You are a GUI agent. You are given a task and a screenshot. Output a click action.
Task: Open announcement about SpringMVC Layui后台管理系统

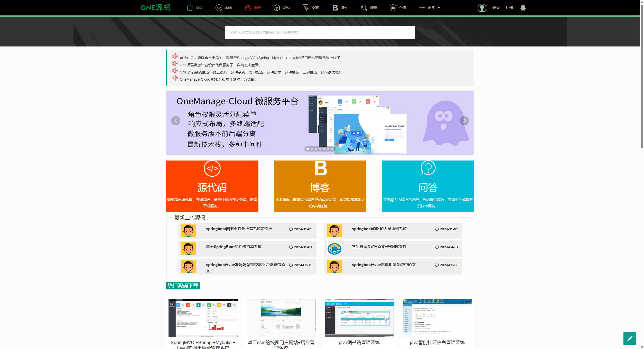pyautogui.click(x=261, y=58)
